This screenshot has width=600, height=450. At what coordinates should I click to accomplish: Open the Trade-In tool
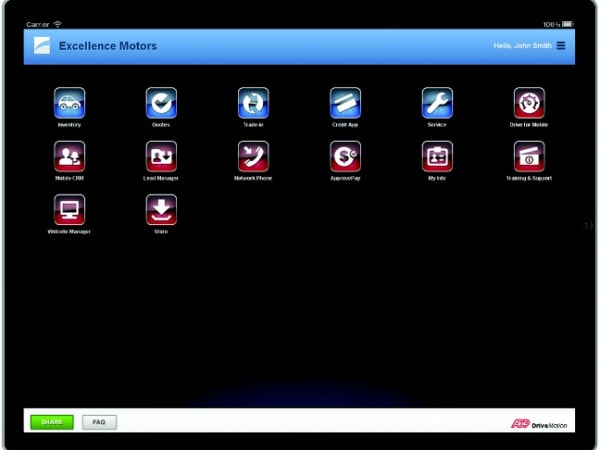[x=253, y=103]
